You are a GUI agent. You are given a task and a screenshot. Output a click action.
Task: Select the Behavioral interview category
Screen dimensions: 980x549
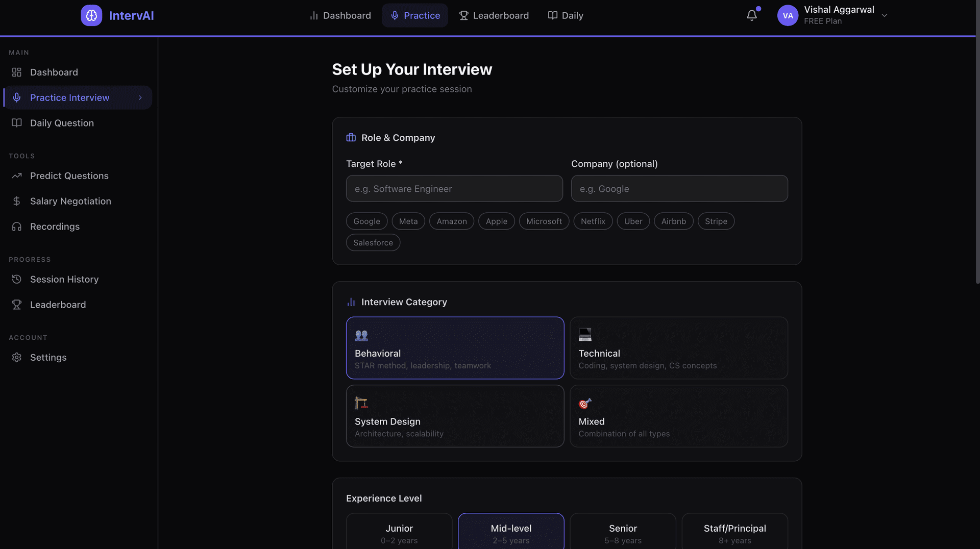(x=455, y=348)
